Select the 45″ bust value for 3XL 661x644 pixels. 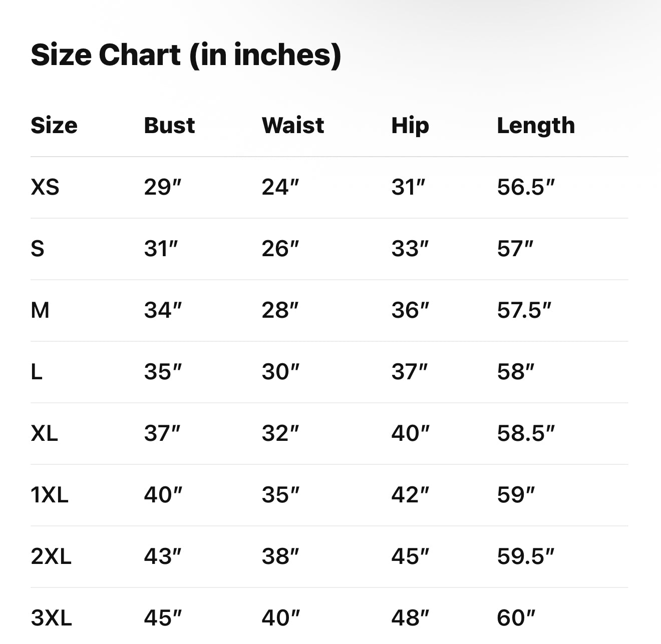click(x=163, y=618)
